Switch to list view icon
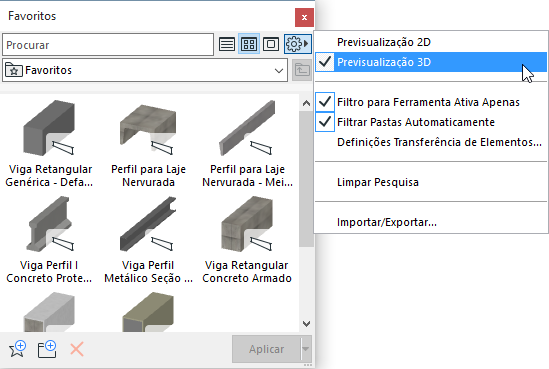Image resolution: width=549 pixels, height=369 pixels. point(227,44)
